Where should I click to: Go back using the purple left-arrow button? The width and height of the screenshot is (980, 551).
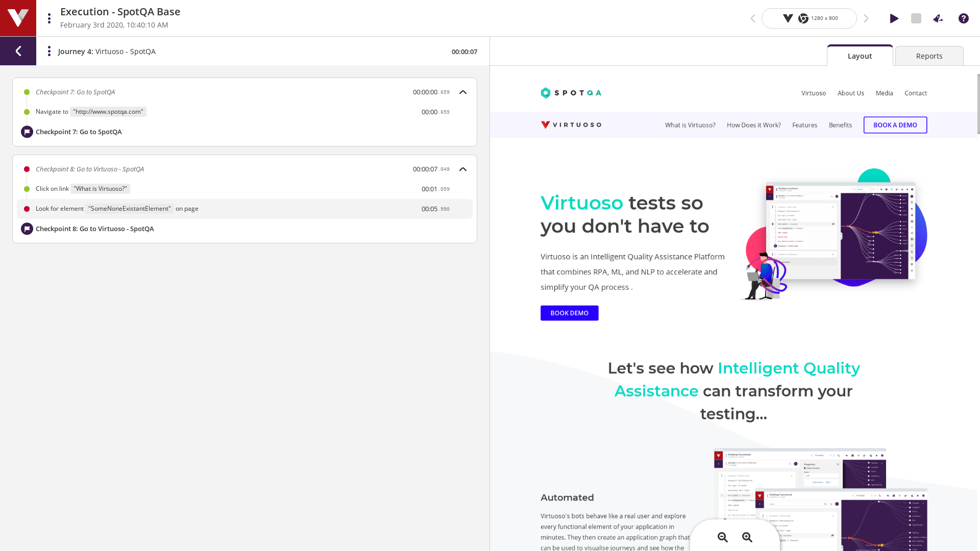pos(18,51)
